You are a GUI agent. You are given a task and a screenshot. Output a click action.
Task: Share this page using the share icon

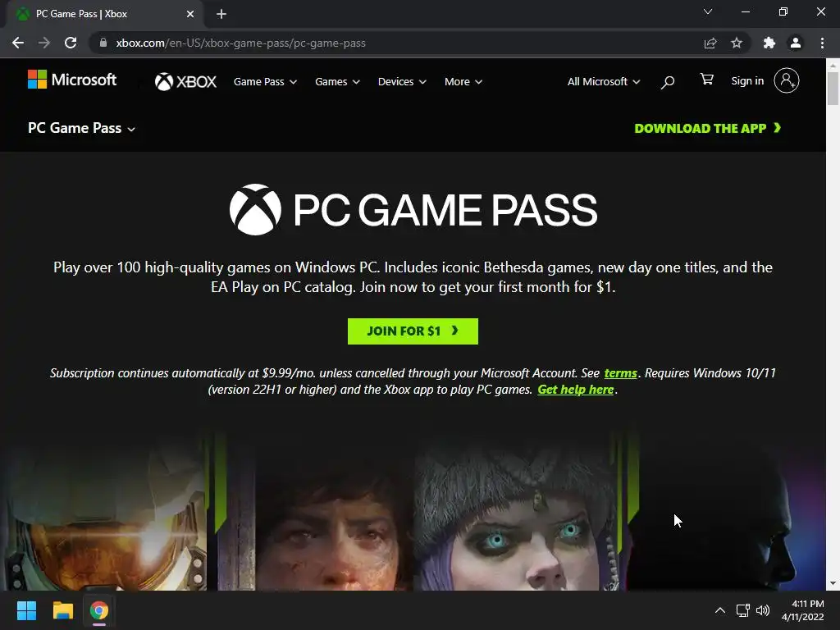[710, 43]
